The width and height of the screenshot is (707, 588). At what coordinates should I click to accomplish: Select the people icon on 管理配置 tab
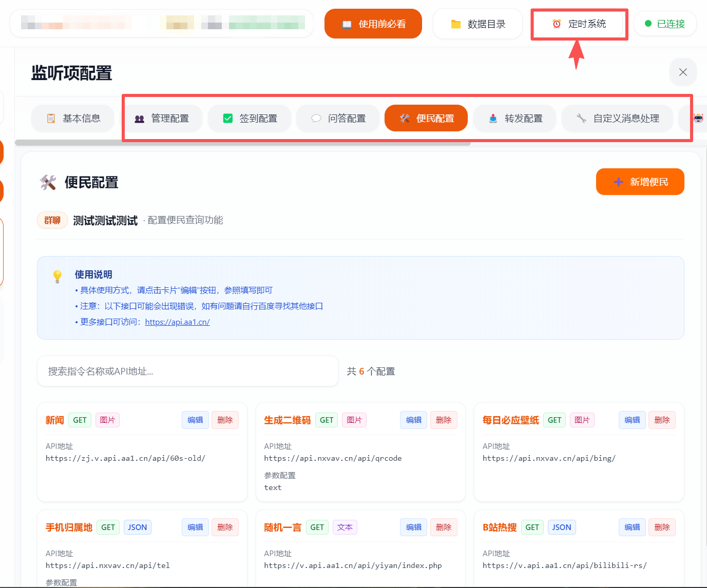(139, 118)
